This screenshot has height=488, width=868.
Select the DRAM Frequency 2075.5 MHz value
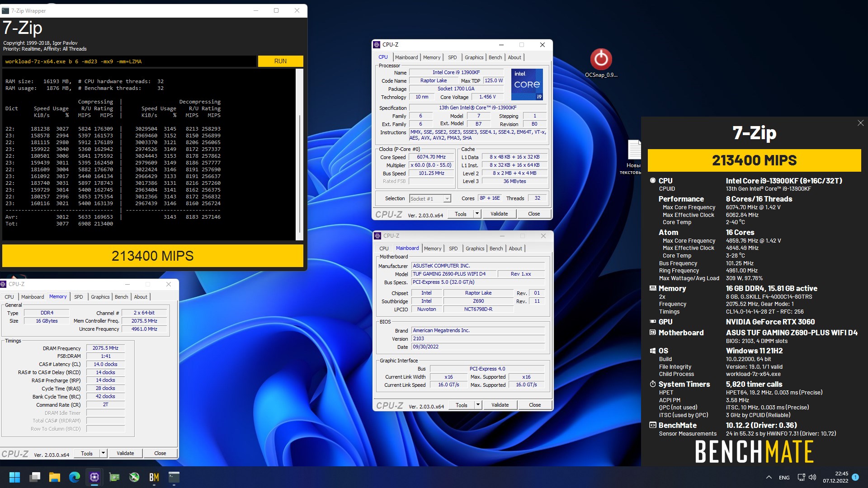click(x=105, y=348)
